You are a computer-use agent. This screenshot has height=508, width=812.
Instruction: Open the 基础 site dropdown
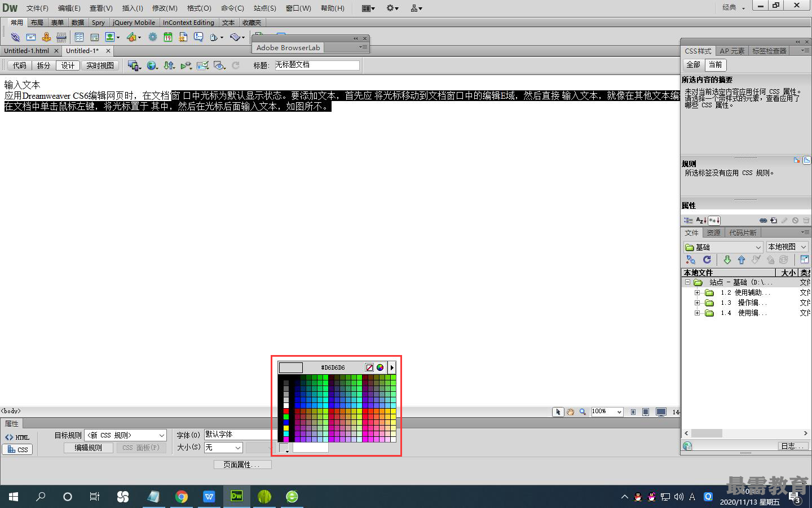point(723,247)
